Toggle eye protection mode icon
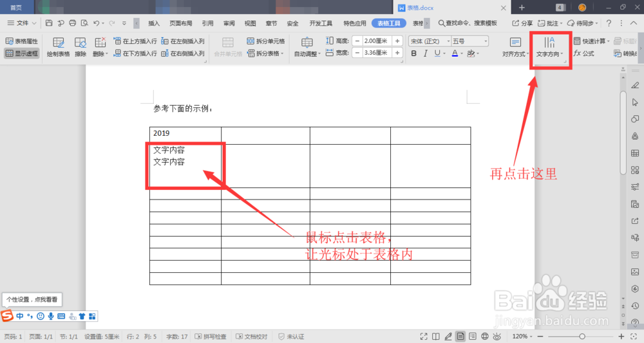The height and width of the screenshot is (343, 644). [x=497, y=337]
